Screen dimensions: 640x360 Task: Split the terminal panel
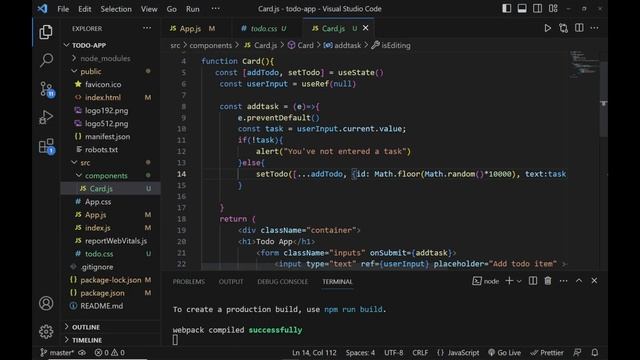point(533,281)
